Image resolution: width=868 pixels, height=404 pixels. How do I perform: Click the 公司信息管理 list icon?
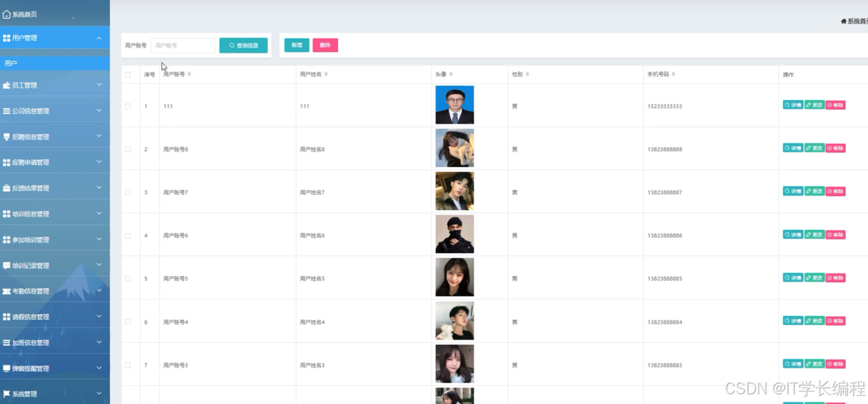[x=7, y=111]
